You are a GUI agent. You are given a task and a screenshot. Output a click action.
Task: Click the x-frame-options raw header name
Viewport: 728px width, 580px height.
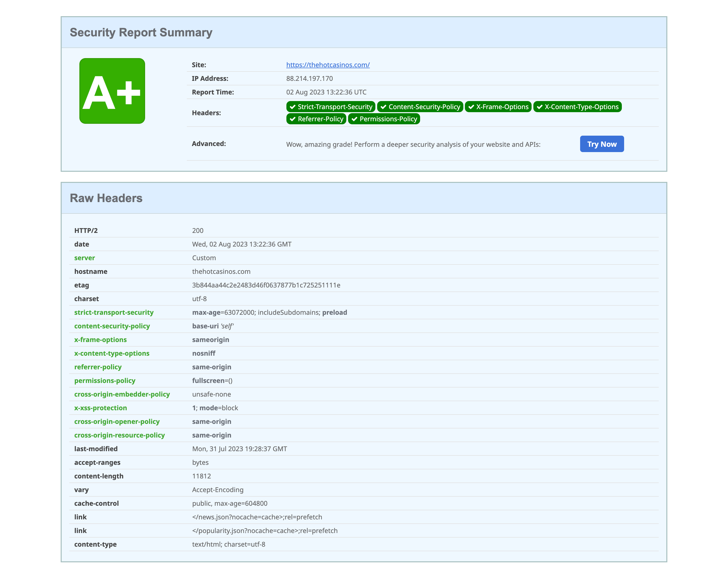[x=100, y=340]
